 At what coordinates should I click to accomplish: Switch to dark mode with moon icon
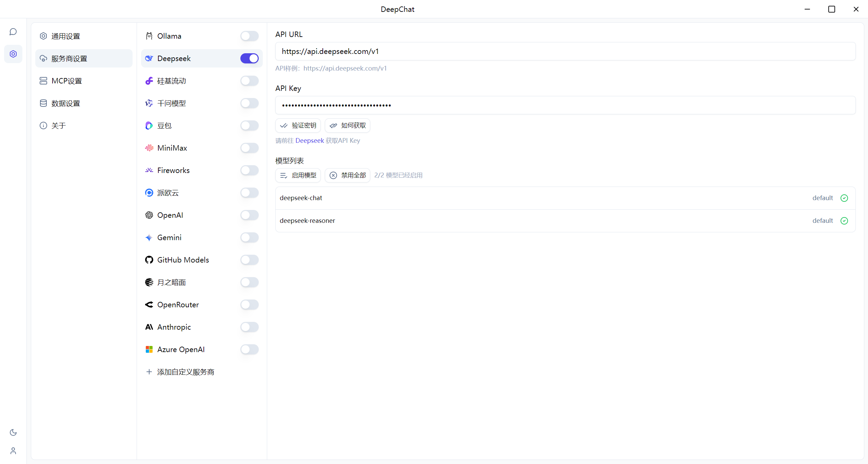tap(13, 432)
